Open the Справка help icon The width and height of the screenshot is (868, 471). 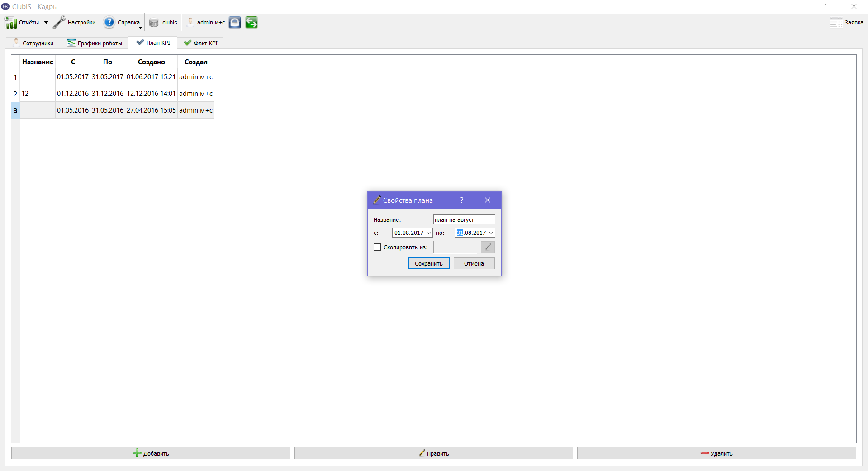click(109, 22)
